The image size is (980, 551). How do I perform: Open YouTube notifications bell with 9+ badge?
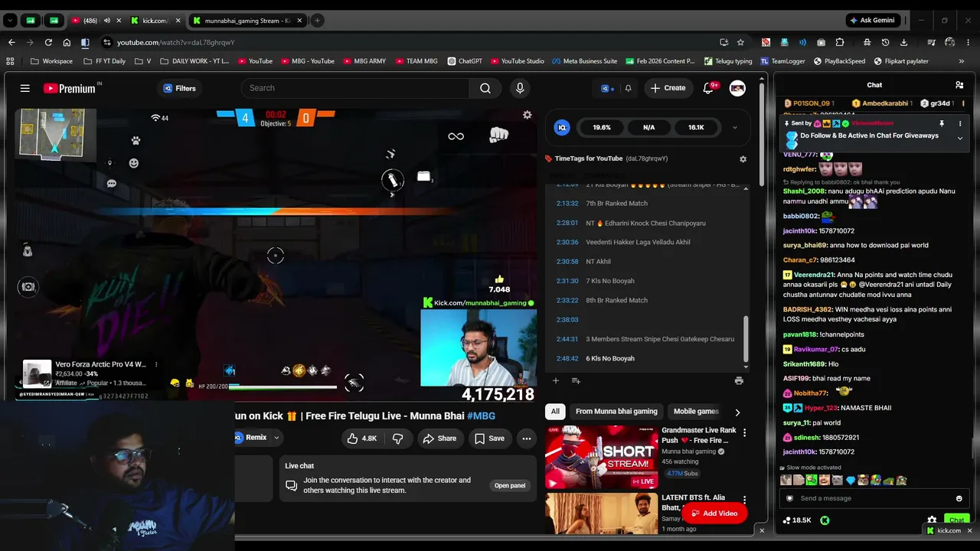point(709,88)
